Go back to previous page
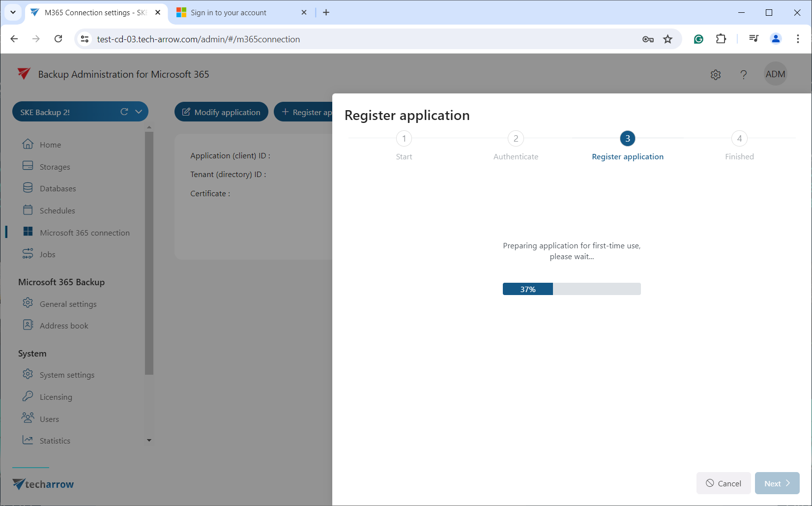This screenshot has height=506, width=812. [14, 39]
